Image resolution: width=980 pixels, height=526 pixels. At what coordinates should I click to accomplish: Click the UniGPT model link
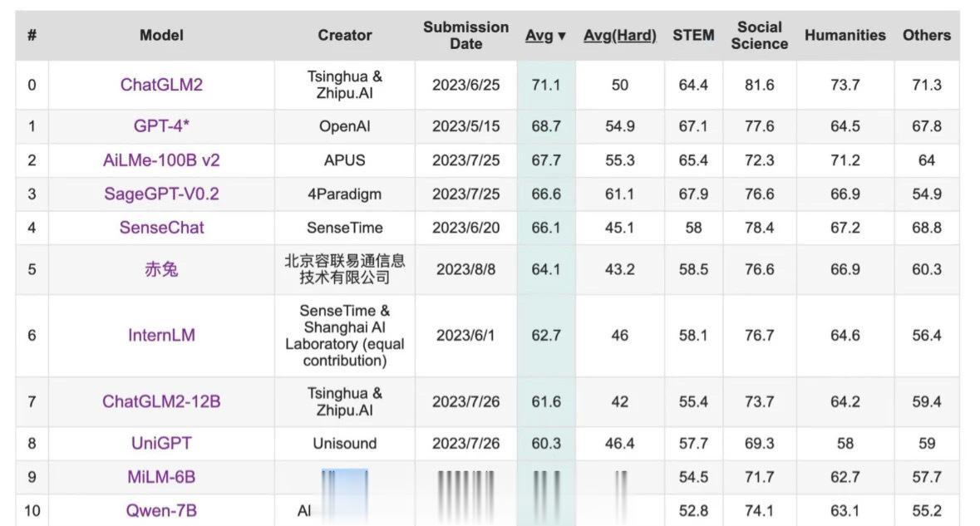click(160, 443)
